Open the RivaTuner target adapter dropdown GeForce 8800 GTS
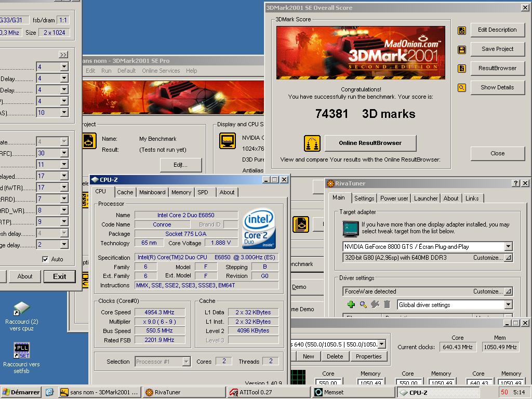The height and width of the screenshot is (399, 532). coord(508,247)
